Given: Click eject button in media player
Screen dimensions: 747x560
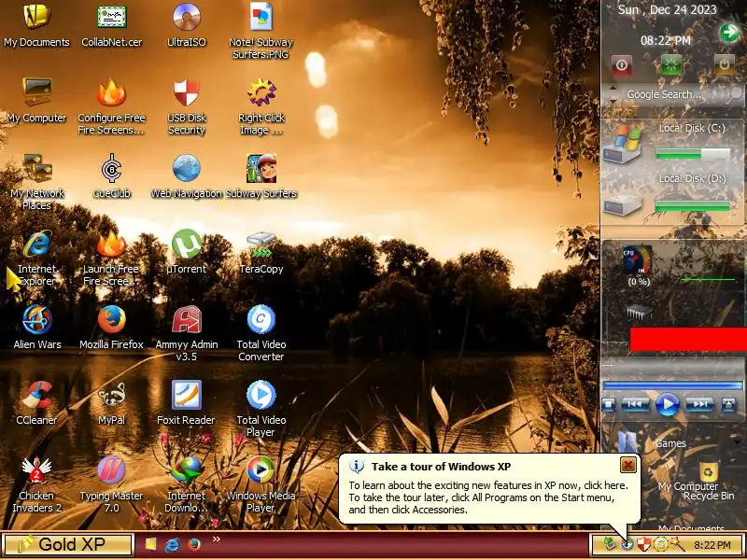Looking at the screenshot, I should click(729, 405).
